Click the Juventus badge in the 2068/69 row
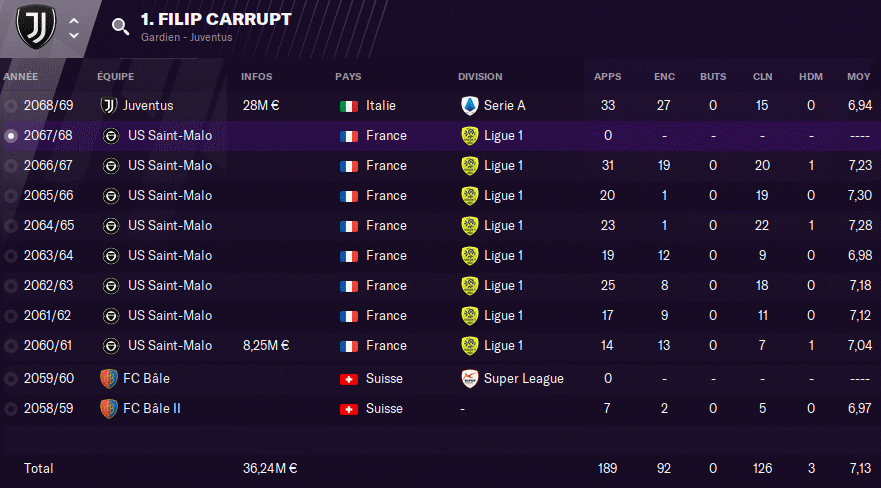881x488 pixels. tap(108, 106)
